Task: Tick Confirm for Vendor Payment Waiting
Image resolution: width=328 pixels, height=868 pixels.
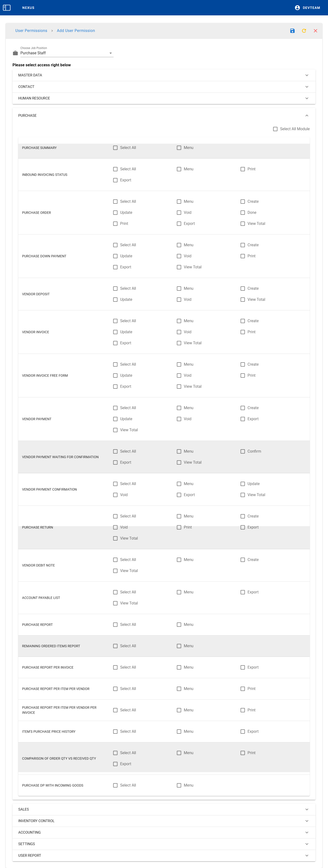Action: point(243,451)
